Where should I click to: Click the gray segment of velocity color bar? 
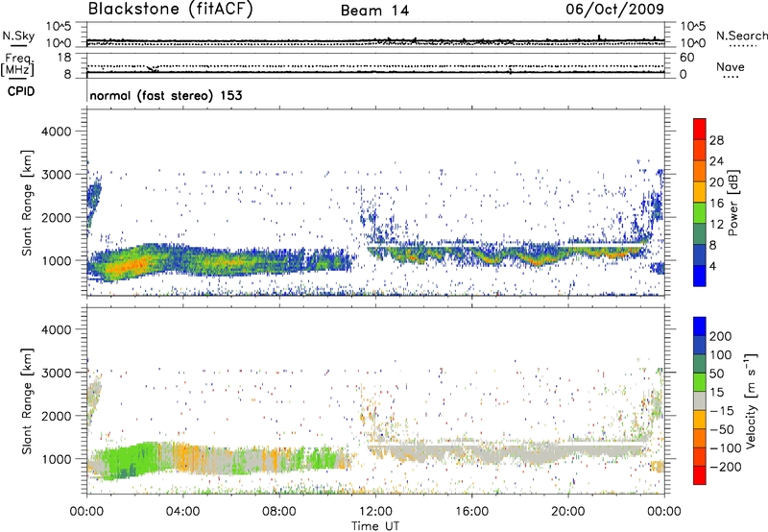tap(700, 400)
